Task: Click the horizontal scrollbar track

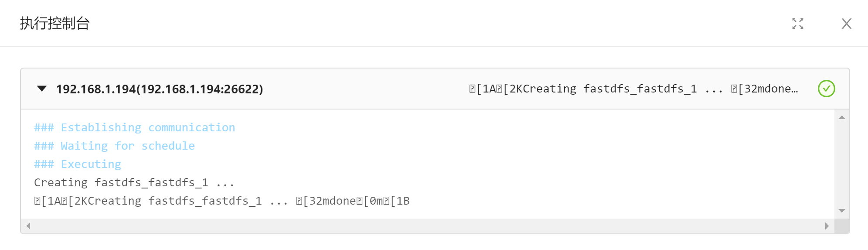Action: tap(427, 226)
